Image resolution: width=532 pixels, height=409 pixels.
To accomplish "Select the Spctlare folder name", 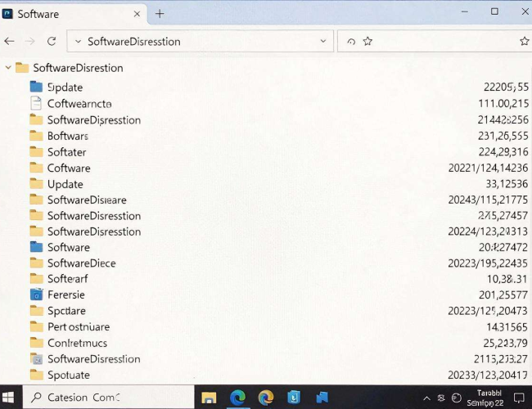I will tap(66, 311).
